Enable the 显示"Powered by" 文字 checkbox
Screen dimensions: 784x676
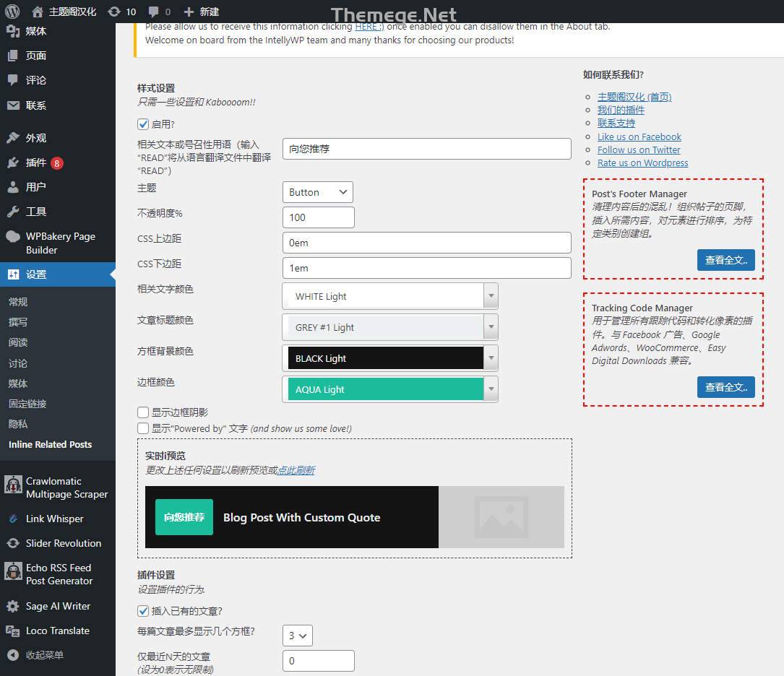[143, 428]
